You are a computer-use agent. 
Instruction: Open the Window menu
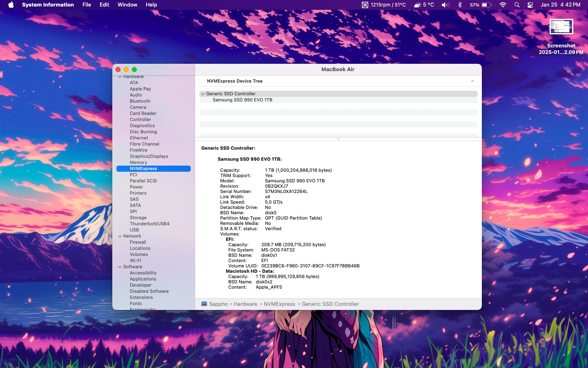pyautogui.click(x=127, y=5)
